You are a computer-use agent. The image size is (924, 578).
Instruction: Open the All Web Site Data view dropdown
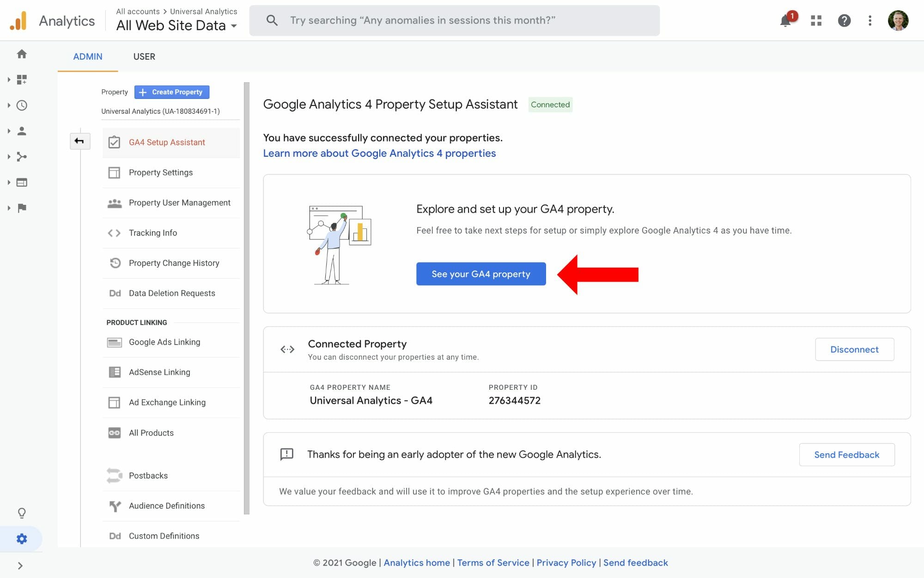tap(176, 25)
